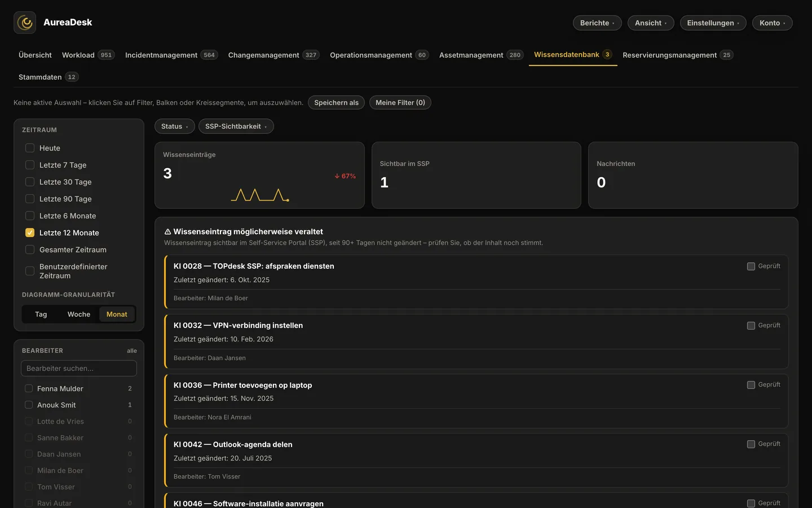Image resolution: width=812 pixels, height=508 pixels.
Task: Enable 'Benutzerdefinierter Zeitraum' option
Action: click(30, 271)
